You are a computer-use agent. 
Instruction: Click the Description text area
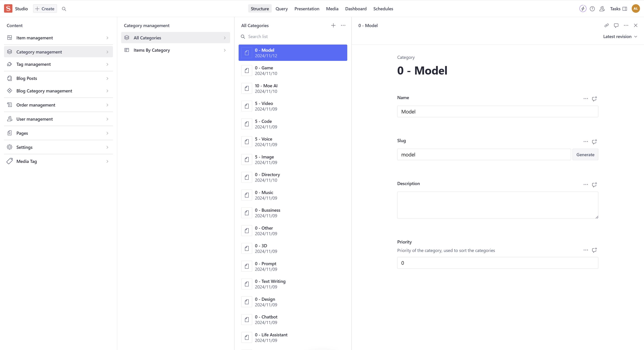[x=498, y=205]
